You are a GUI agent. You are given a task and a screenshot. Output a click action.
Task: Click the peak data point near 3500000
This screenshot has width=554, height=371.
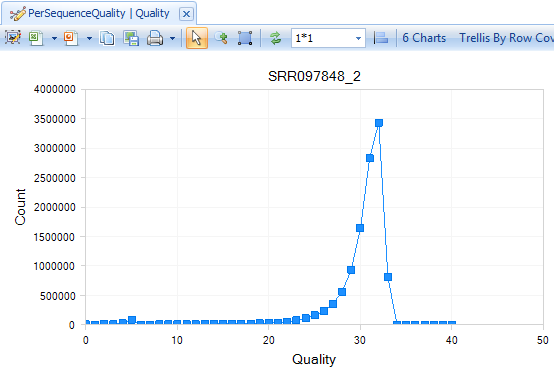379,123
